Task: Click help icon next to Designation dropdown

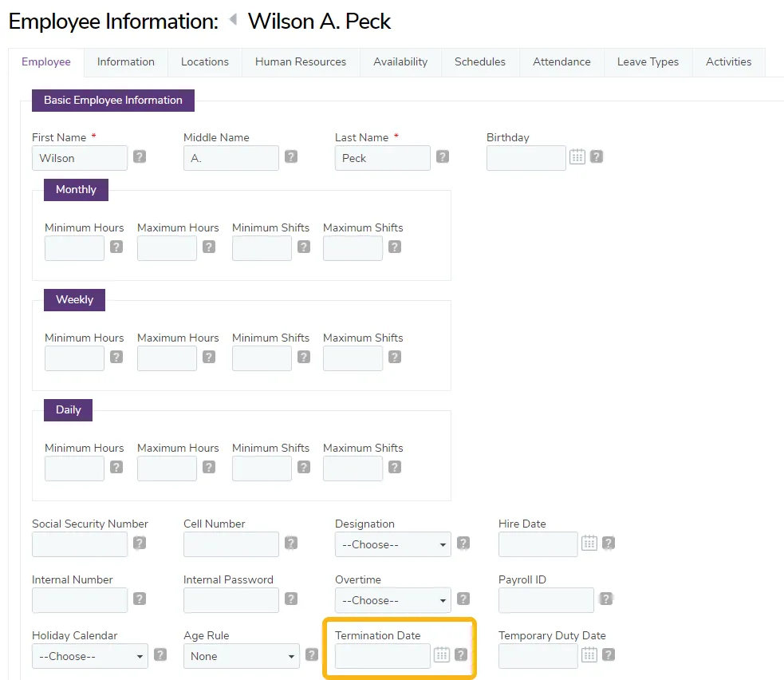Action: 463,543
